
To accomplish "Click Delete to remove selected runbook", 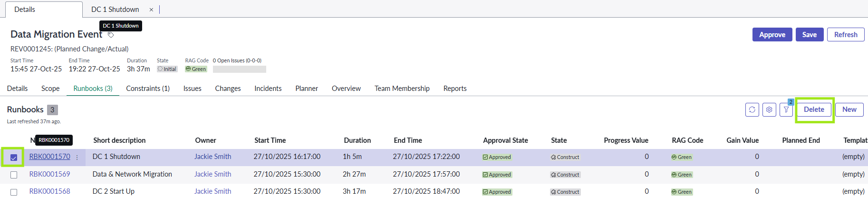I will coord(814,109).
